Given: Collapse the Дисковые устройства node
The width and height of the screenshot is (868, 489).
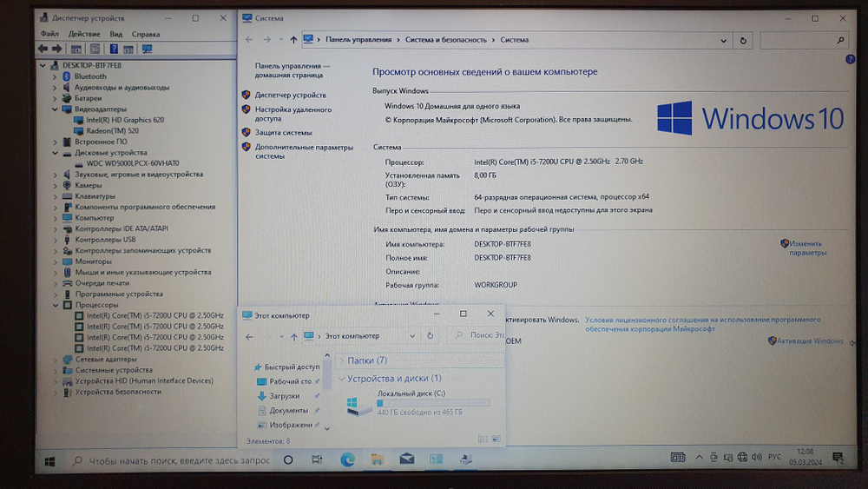Looking at the screenshot, I should click(55, 153).
